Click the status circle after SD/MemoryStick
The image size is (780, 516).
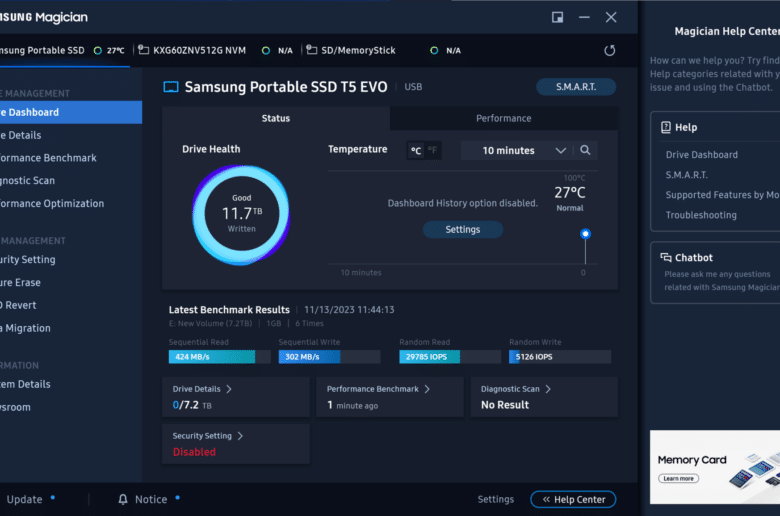click(434, 50)
